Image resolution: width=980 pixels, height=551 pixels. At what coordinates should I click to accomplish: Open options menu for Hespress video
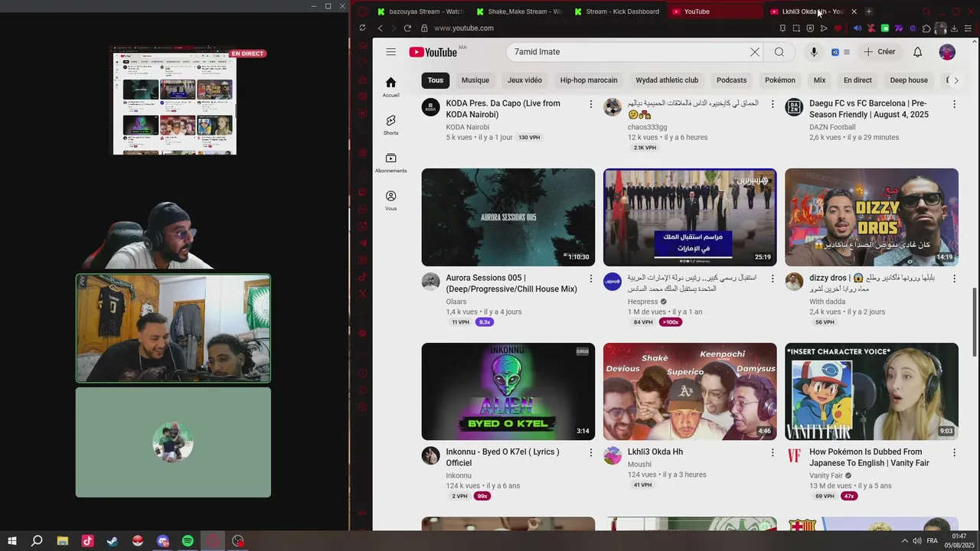coord(772,279)
